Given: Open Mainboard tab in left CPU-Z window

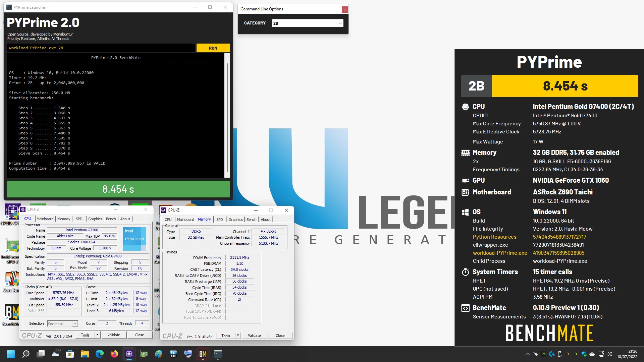Looking at the screenshot, I should 45,219.
